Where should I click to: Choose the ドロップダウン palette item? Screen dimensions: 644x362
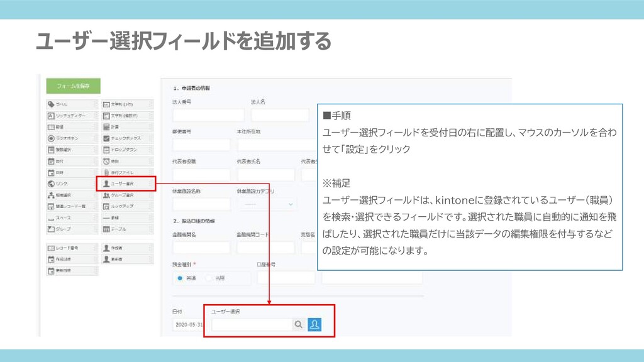(127, 150)
